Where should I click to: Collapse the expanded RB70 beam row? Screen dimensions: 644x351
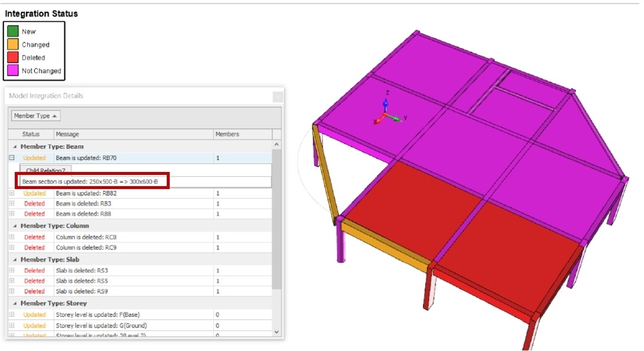point(11,158)
